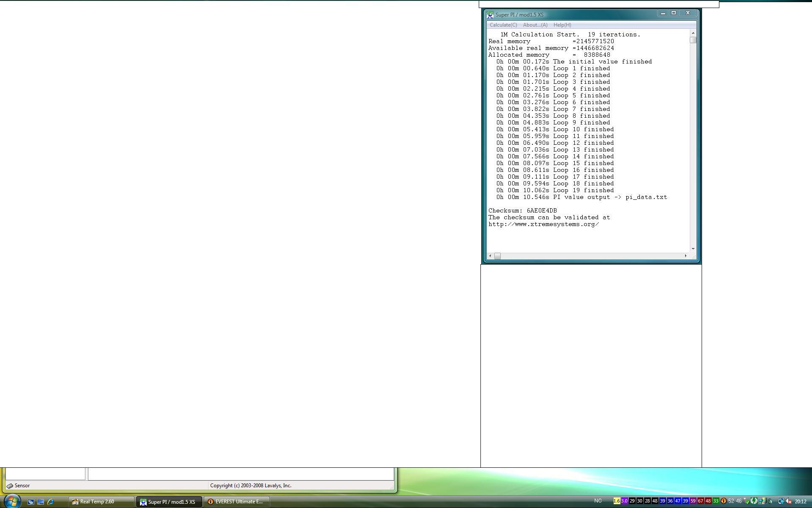Click the blue 36 tray sensor icon
This screenshot has height=508, width=812.
click(670, 501)
